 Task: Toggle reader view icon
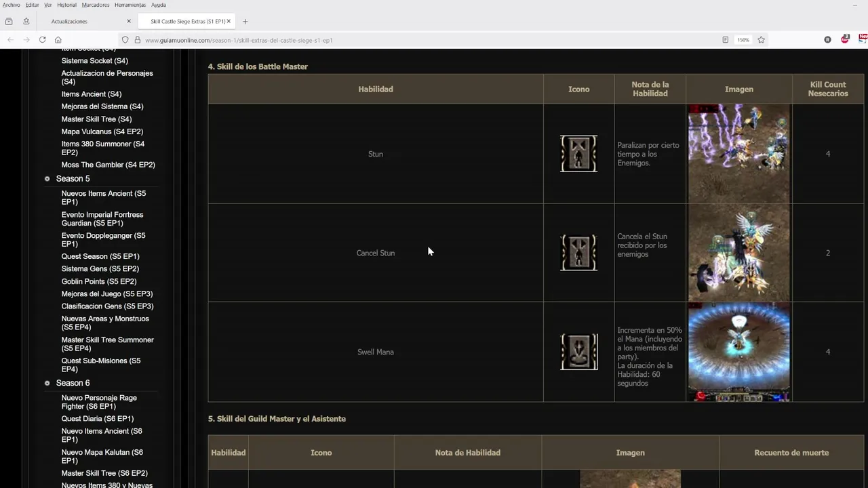[725, 40]
